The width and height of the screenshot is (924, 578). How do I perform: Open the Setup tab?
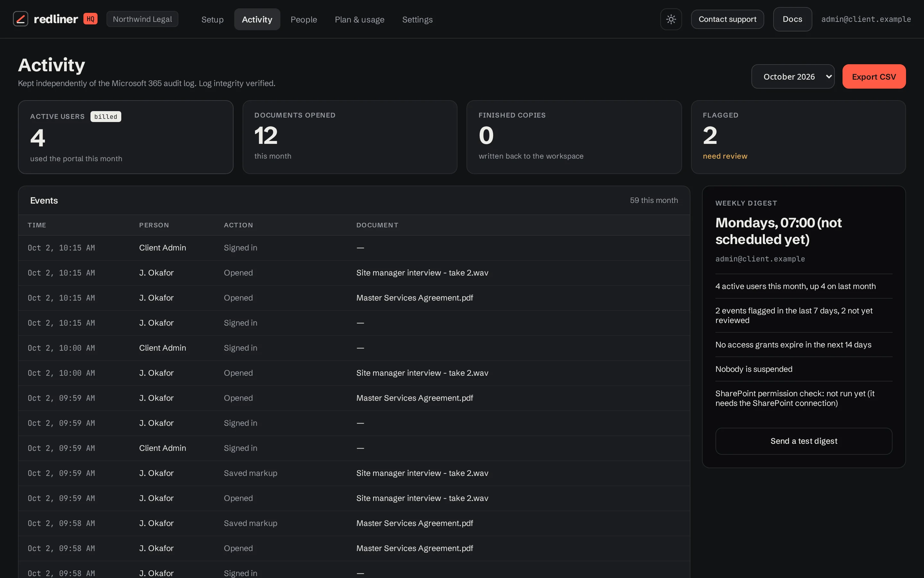point(212,20)
